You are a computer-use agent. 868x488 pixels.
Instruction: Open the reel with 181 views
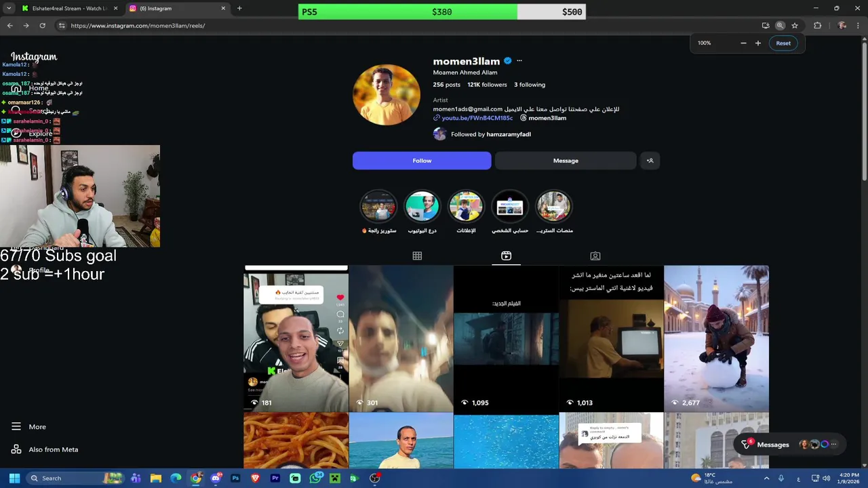pos(296,339)
